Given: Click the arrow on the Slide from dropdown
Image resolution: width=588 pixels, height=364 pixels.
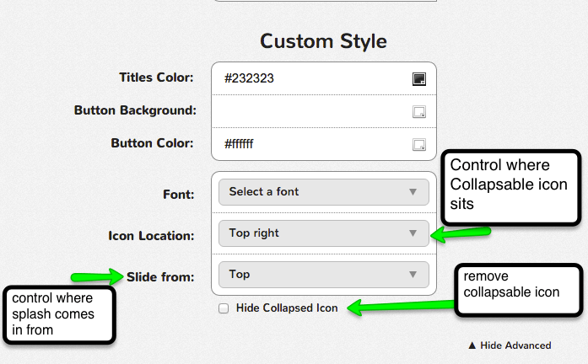Looking at the screenshot, I should click(x=413, y=275).
